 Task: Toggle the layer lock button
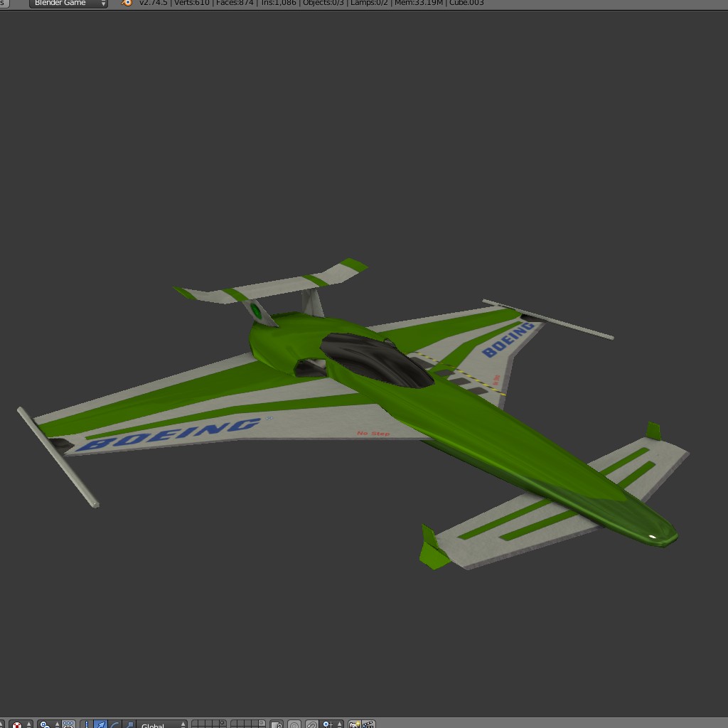[x=276, y=724]
